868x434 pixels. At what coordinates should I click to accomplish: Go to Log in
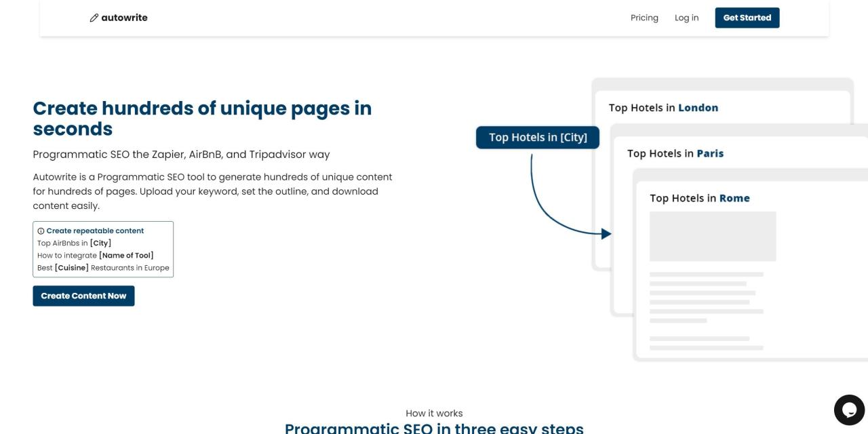(686, 18)
